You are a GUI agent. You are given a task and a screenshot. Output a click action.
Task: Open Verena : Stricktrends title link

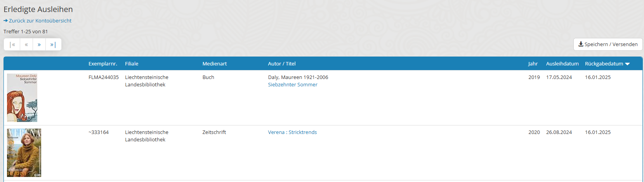click(x=292, y=132)
